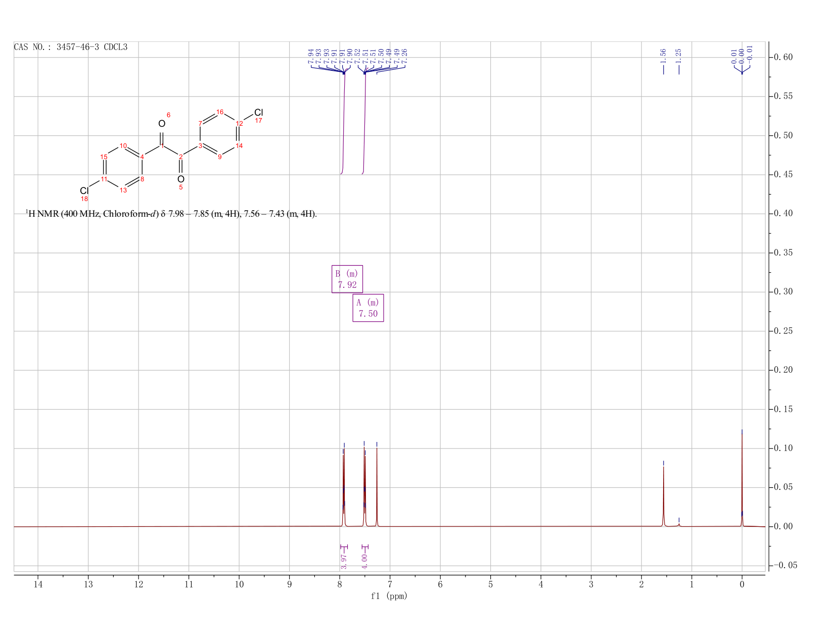The height and width of the screenshot is (644, 834).
Task: Select the B (m) 7.92 multiplet box
Action: [x=347, y=279]
